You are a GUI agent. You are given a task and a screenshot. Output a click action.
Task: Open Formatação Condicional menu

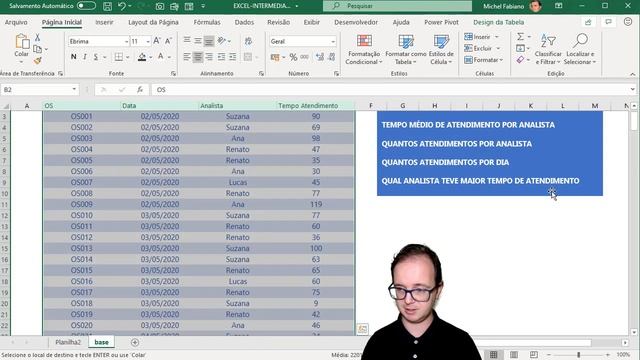click(x=364, y=49)
